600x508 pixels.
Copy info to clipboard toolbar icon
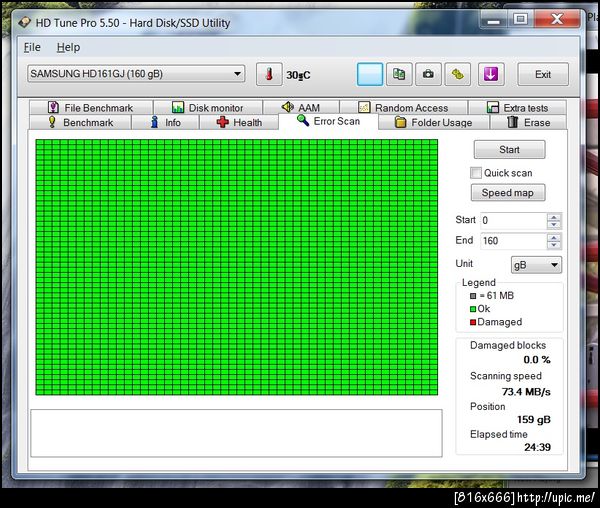coord(399,74)
